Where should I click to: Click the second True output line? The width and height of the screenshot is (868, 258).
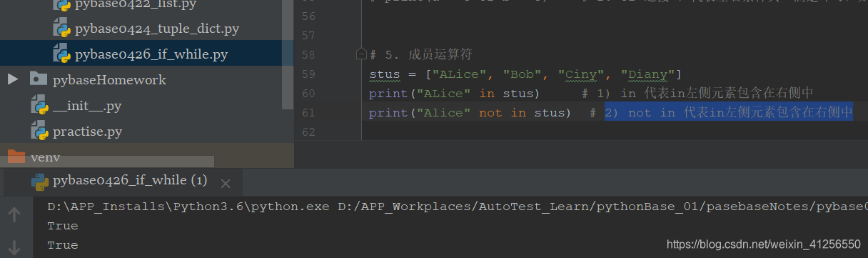[63, 245]
